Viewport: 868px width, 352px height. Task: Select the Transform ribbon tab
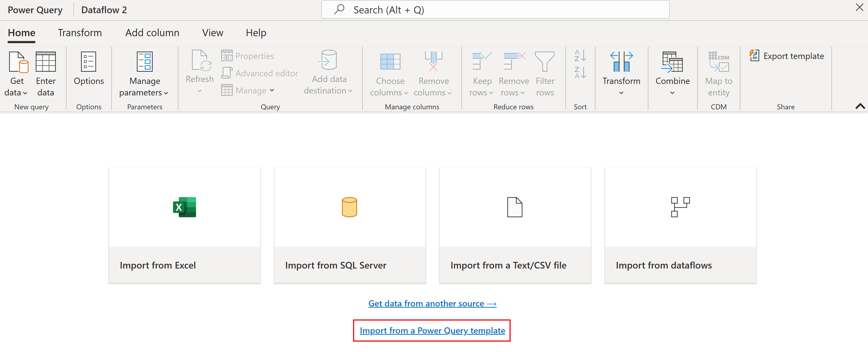[x=80, y=32]
